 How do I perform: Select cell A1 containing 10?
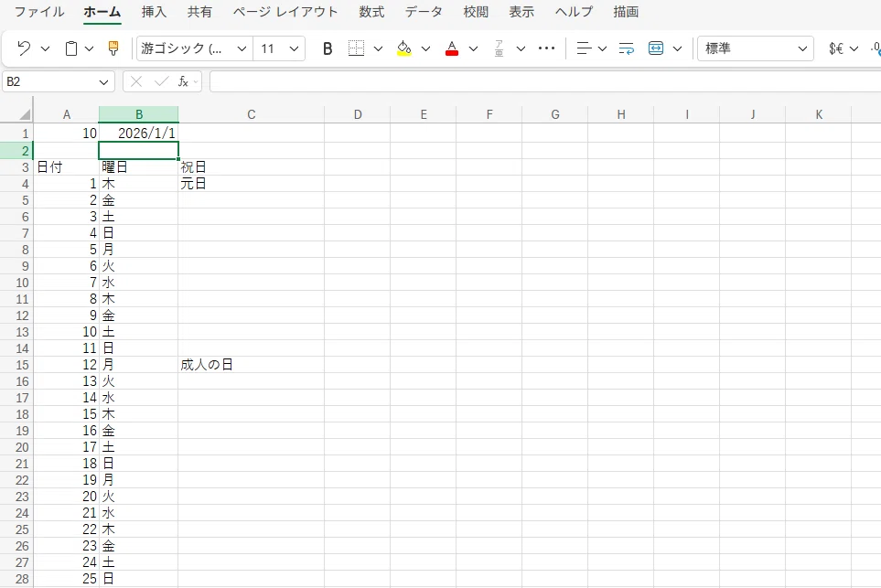coord(66,134)
